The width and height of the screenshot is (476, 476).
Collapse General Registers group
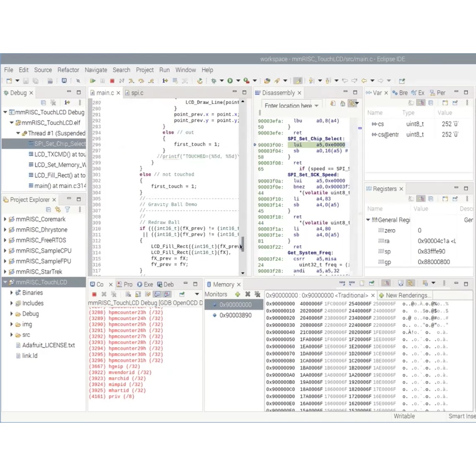pos(368,220)
